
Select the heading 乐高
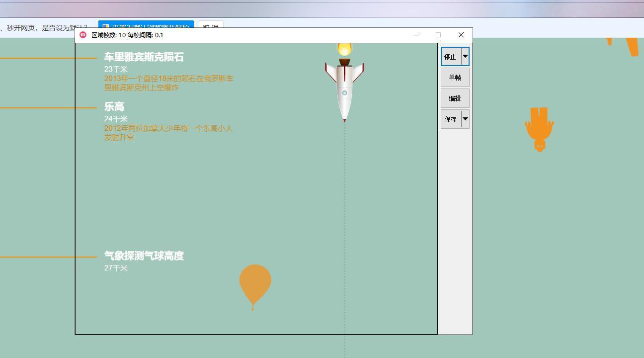(114, 106)
